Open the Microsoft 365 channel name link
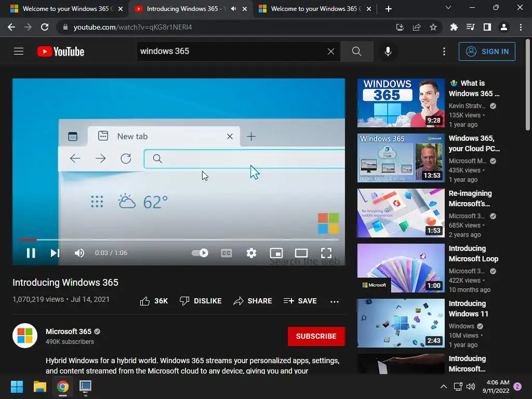Screen dimensions: 532x399 (69, 331)
